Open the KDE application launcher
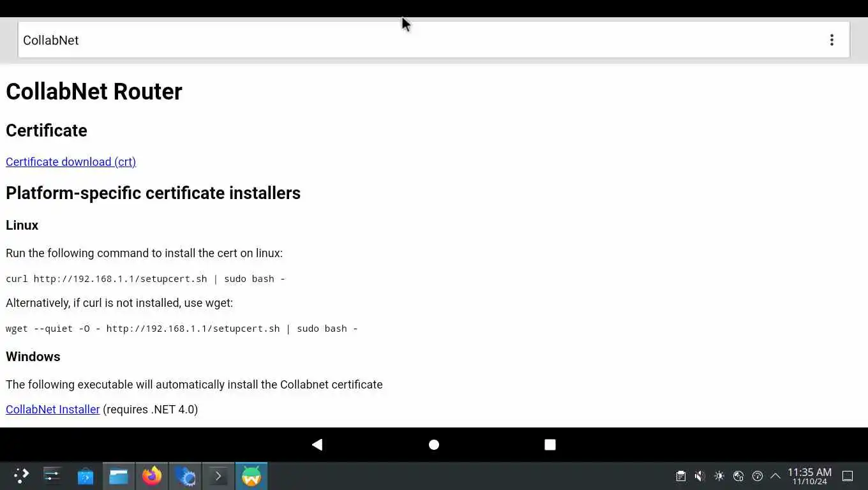The image size is (868, 490). click(x=21, y=476)
